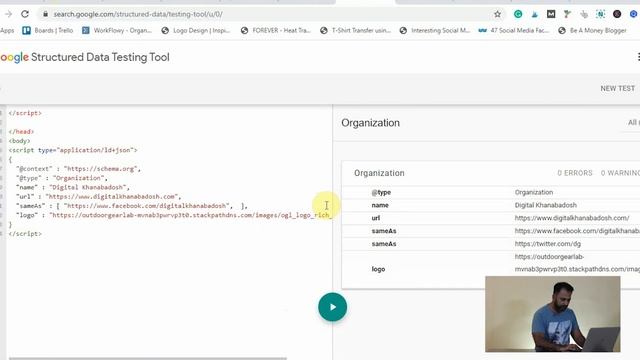This screenshot has height=360, width=640.
Task: Place cursor on the "logo" code line
Action: pos(173,215)
